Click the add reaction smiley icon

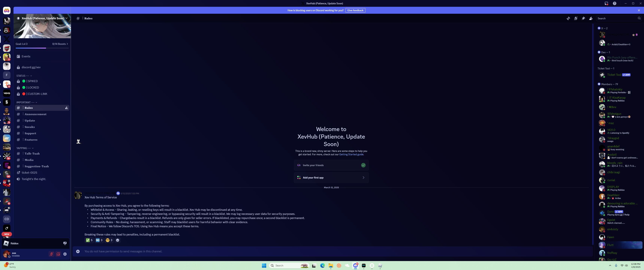tap(118, 240)
